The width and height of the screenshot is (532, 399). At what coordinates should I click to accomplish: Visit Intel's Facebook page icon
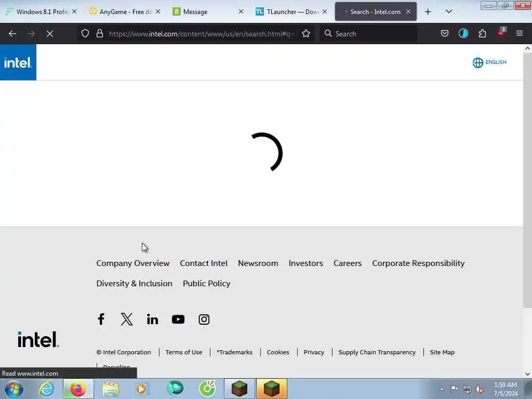[101, 320]
